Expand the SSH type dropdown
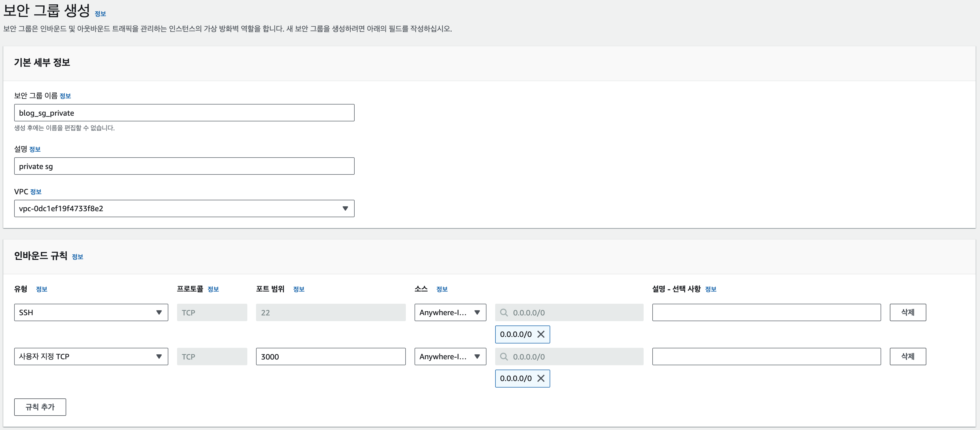 click(159, 312)
